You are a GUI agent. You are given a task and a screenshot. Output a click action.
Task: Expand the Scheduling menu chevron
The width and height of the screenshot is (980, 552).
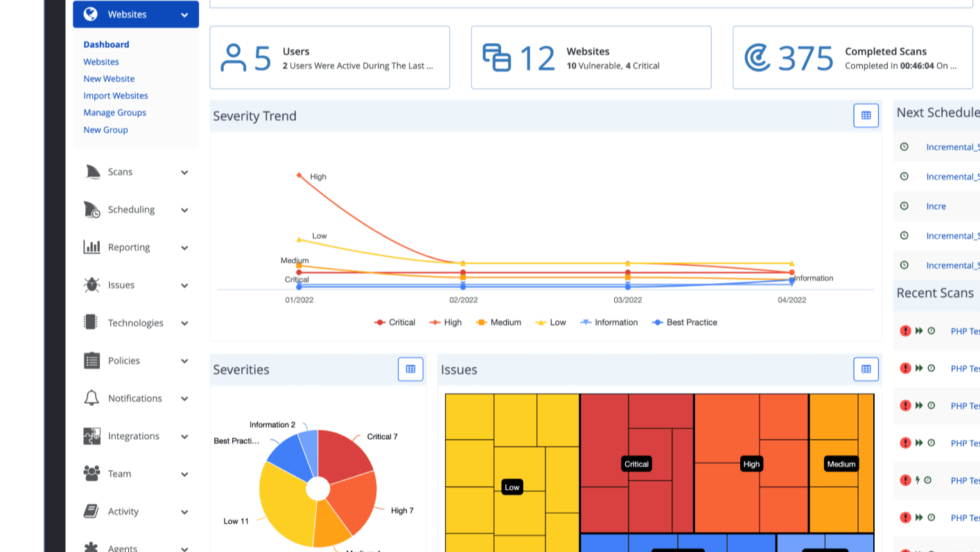point(184,210)
